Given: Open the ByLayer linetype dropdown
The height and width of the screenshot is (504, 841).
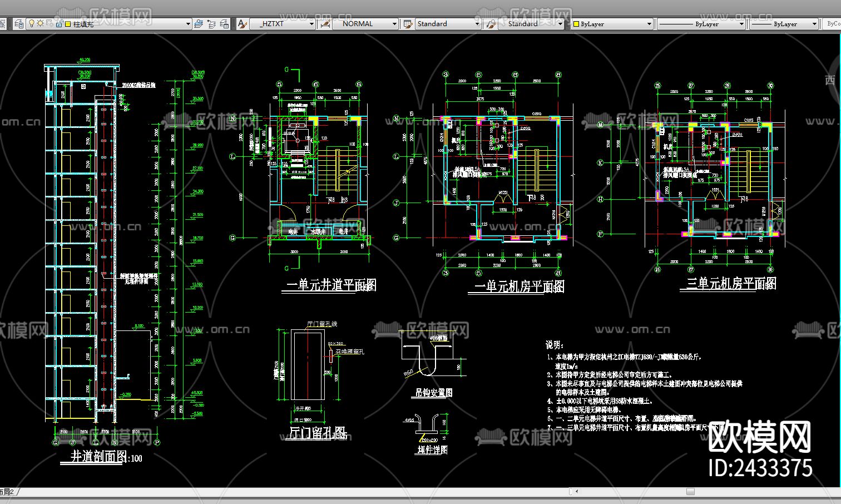Looking at the screenshot, I should pyautogui.click(x=741, y=24).
